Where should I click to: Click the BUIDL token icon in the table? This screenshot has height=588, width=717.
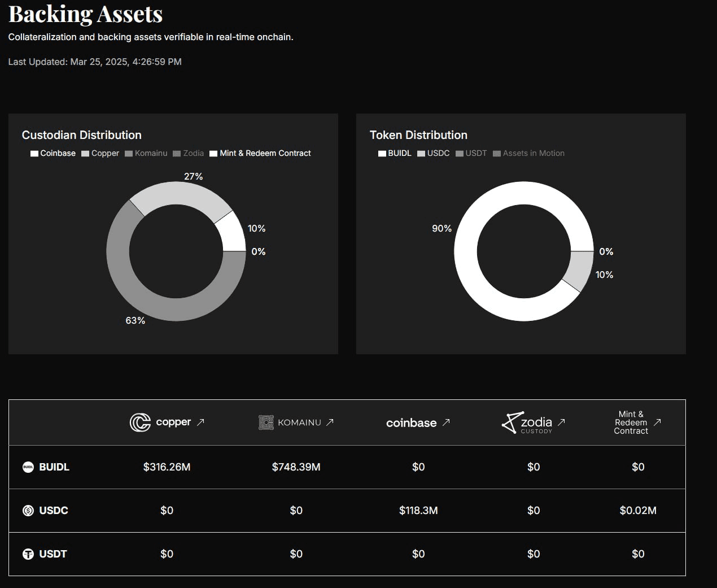click(x=28, y=467)
